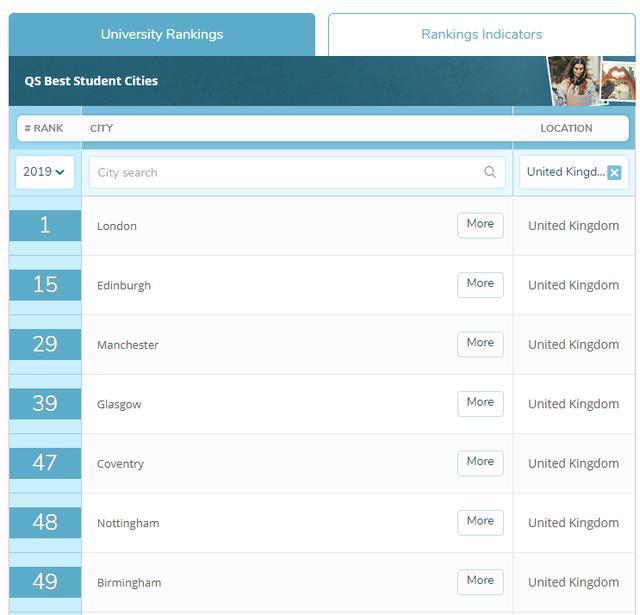The width and height of the screenshot is (640, 615).
Task: Select the Glasgow city name
Action: pos(119,404)
